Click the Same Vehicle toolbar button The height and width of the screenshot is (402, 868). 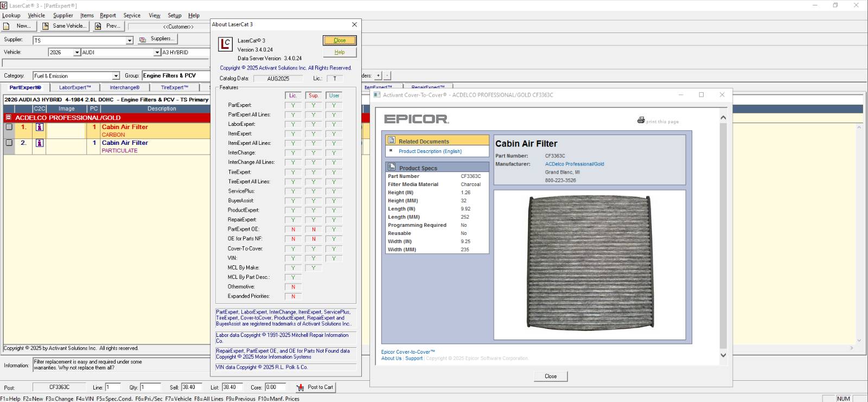click(x=64, y=26)
